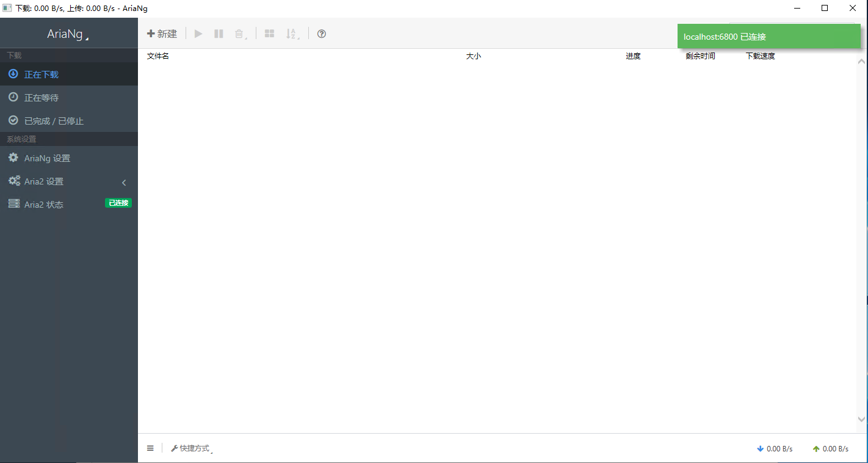Open the AriaNg logo dropdown
This screenshot has height=463, width=868.
tap(68, 34)
